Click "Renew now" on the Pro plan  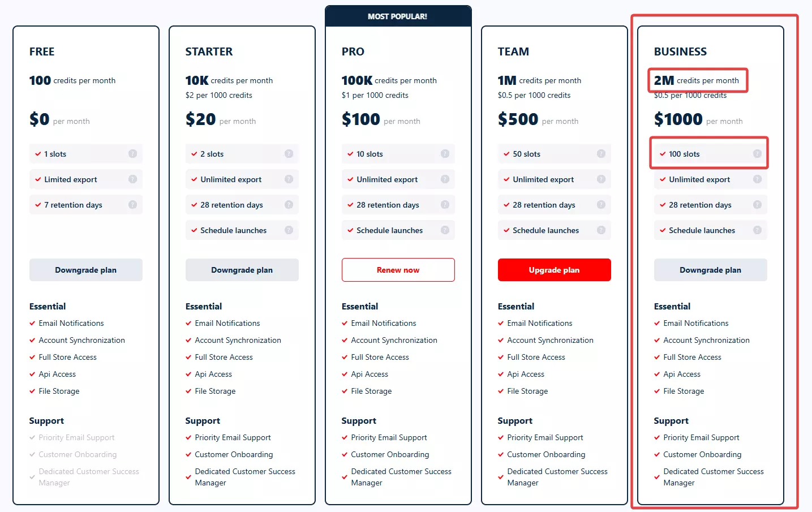click(398, 270)
